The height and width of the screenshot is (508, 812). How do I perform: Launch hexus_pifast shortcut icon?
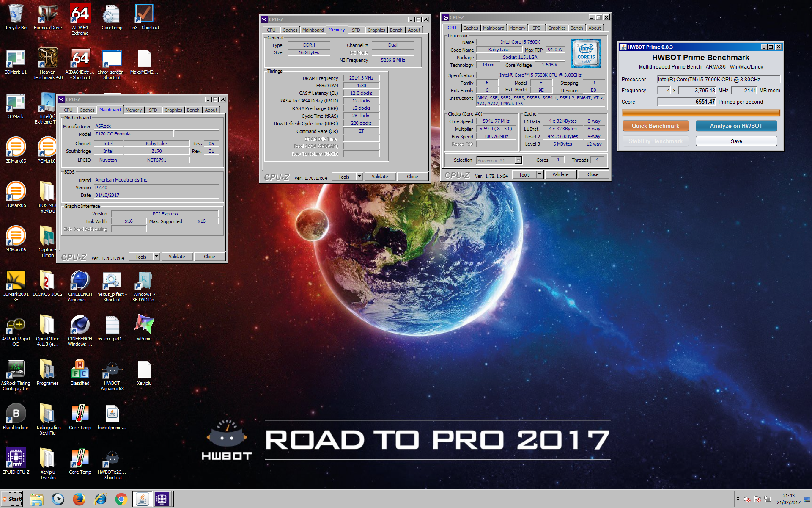[x=112, y=286]
